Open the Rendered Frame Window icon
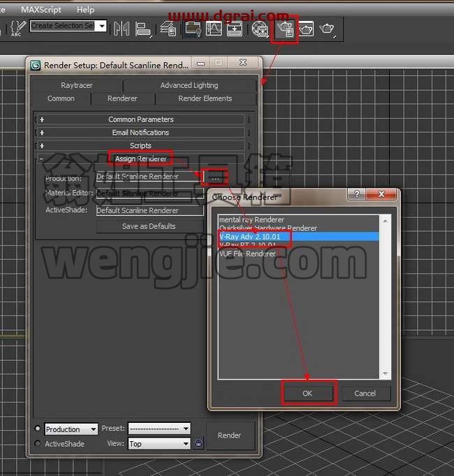 (307, 29)
